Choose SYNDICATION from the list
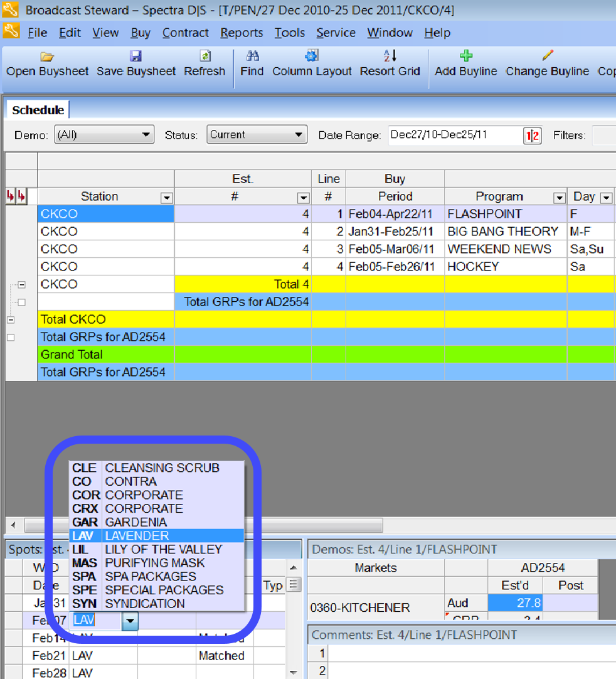The height and width of the screenshot is (679, 616). 157,603
